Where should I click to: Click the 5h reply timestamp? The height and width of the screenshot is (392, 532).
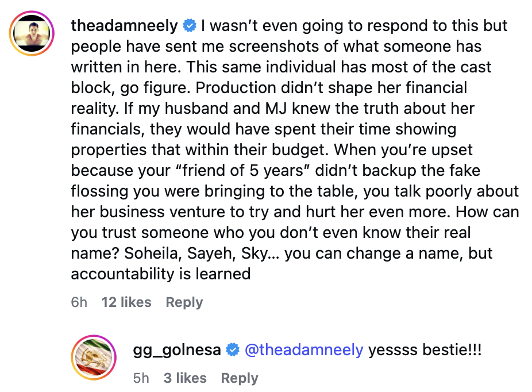[141, 378]
